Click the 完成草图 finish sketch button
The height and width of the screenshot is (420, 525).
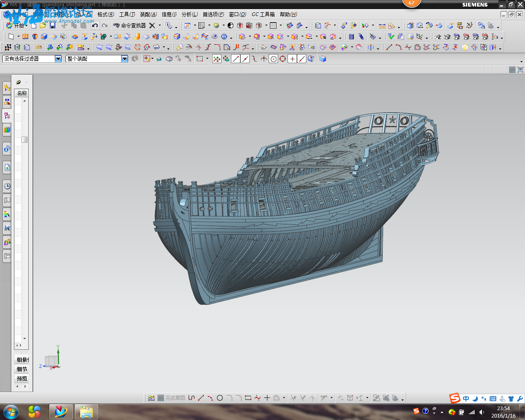(x=171, y=398)
